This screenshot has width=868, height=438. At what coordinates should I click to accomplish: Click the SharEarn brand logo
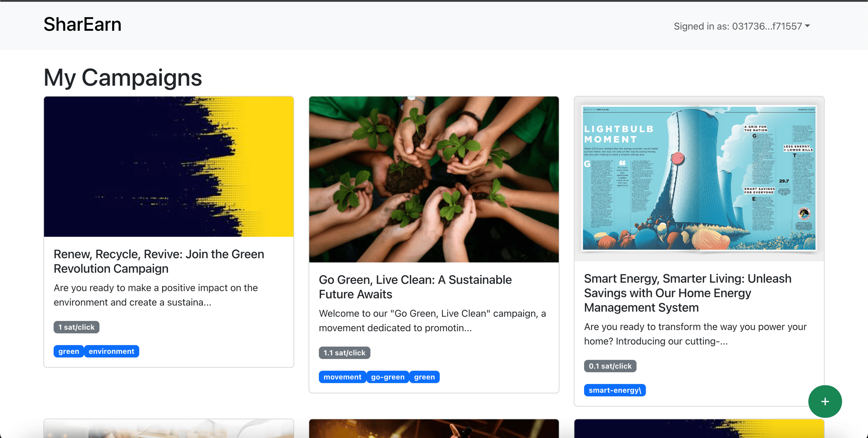click(82, 24)
